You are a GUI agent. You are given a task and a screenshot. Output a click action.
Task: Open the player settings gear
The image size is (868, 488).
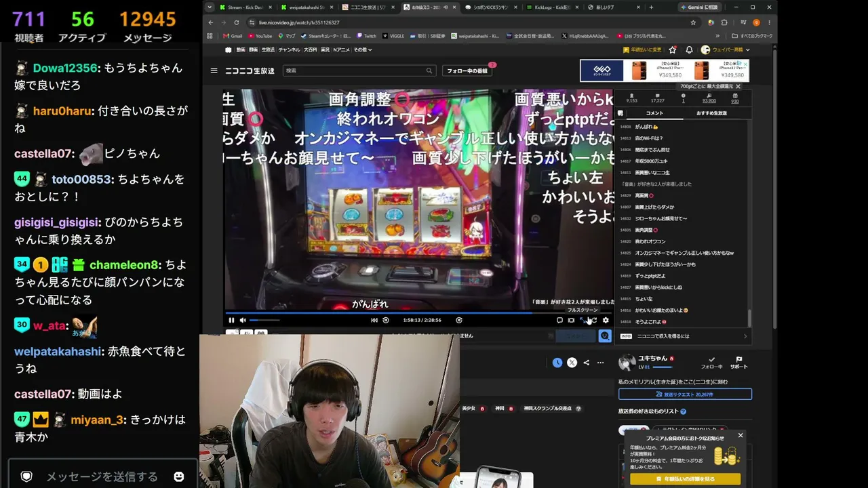tap(606, 320)
